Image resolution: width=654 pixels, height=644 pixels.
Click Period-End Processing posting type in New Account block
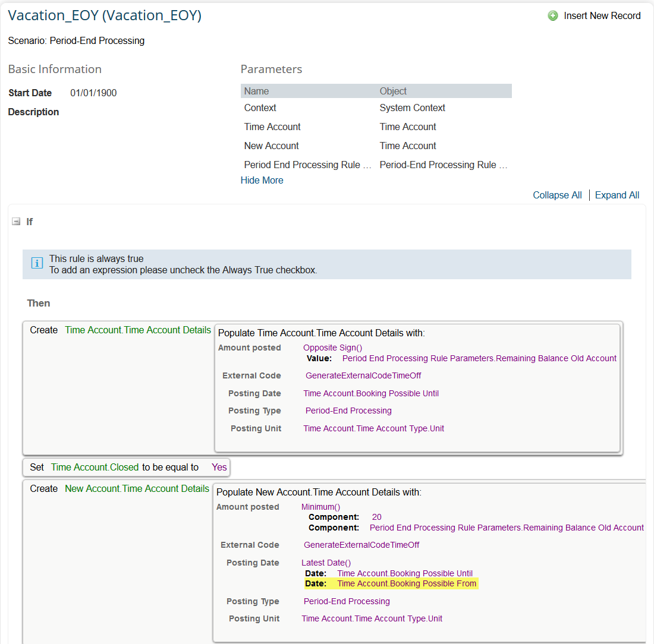click(347, 601)
